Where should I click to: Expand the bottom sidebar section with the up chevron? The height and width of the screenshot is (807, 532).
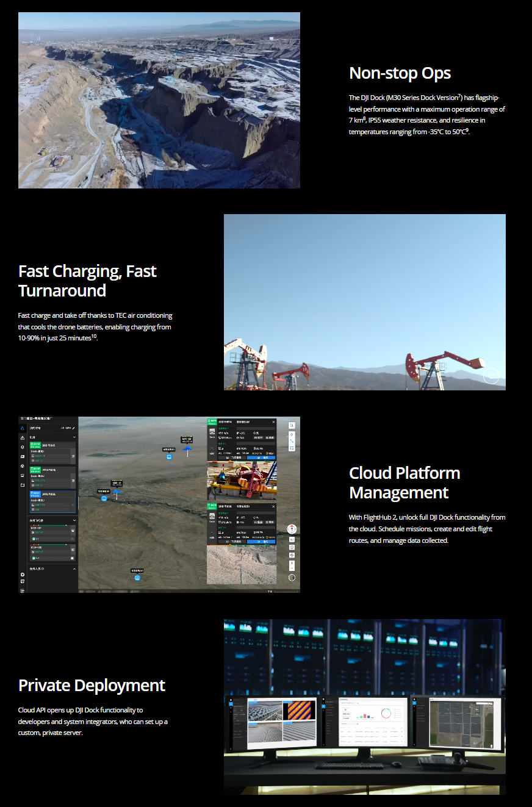click(x=74, y=569)
